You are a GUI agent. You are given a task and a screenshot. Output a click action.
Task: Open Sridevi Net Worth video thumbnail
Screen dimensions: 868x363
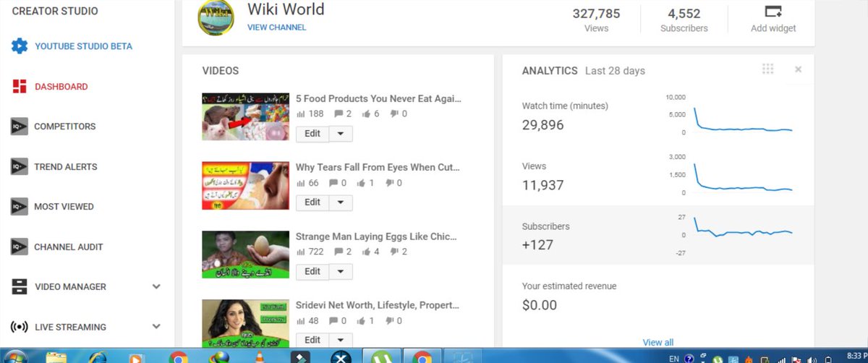coord(246,323)
